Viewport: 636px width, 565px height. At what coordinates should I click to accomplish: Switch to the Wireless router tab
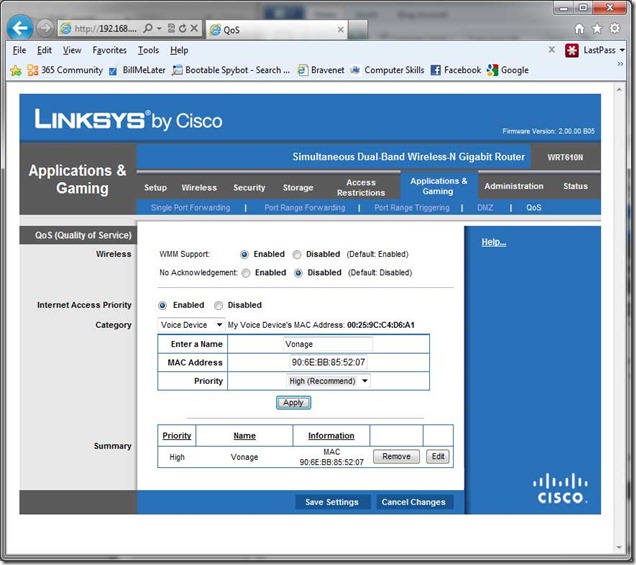tap(199, 187)
